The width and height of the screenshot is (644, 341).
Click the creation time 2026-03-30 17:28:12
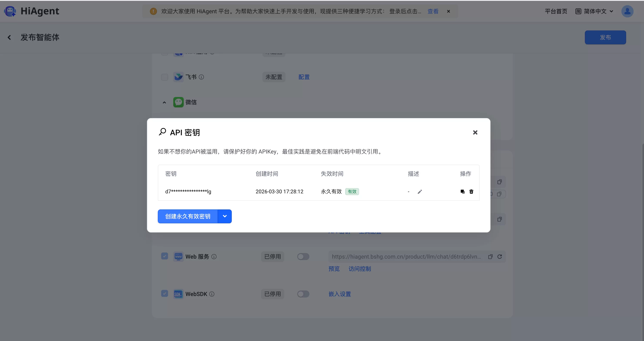[280, 192]
